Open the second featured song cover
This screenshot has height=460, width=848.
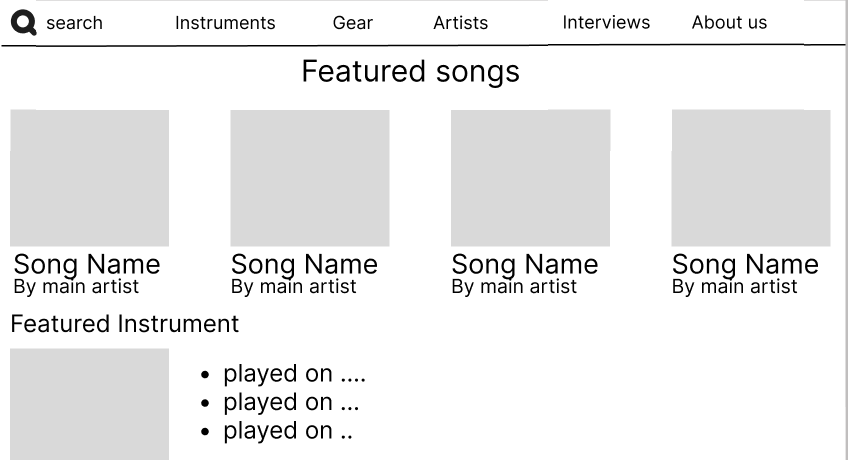(310, 178)
